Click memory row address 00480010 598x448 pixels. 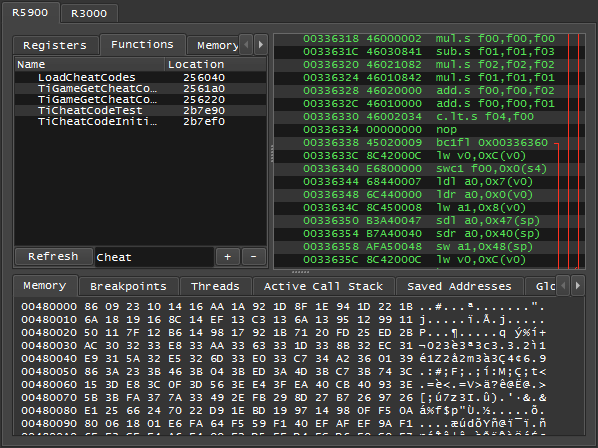click(x=49, y=320)
